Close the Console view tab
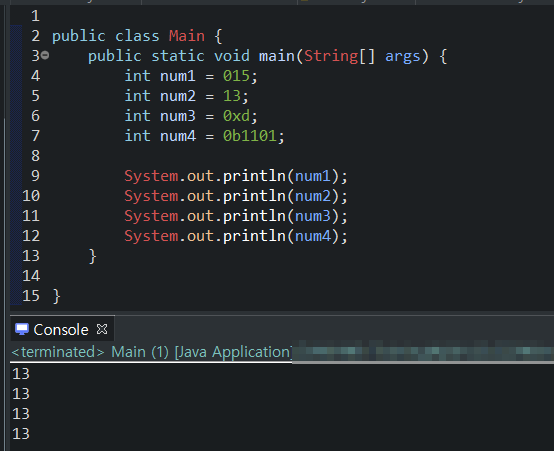 [102, 329]
